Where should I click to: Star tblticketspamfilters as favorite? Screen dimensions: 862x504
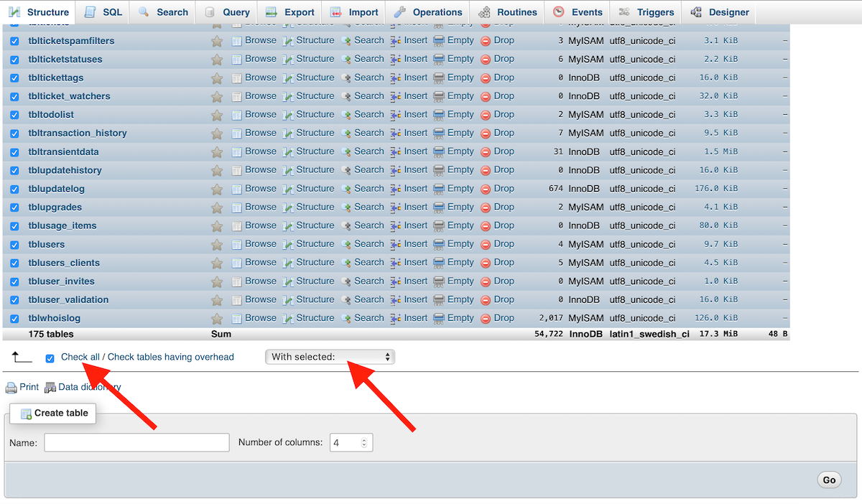217,42
